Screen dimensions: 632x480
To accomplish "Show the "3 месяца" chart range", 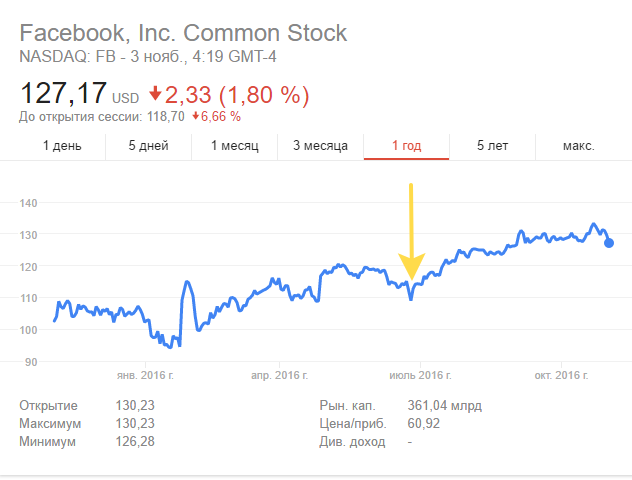I will (x=320, y=146).
